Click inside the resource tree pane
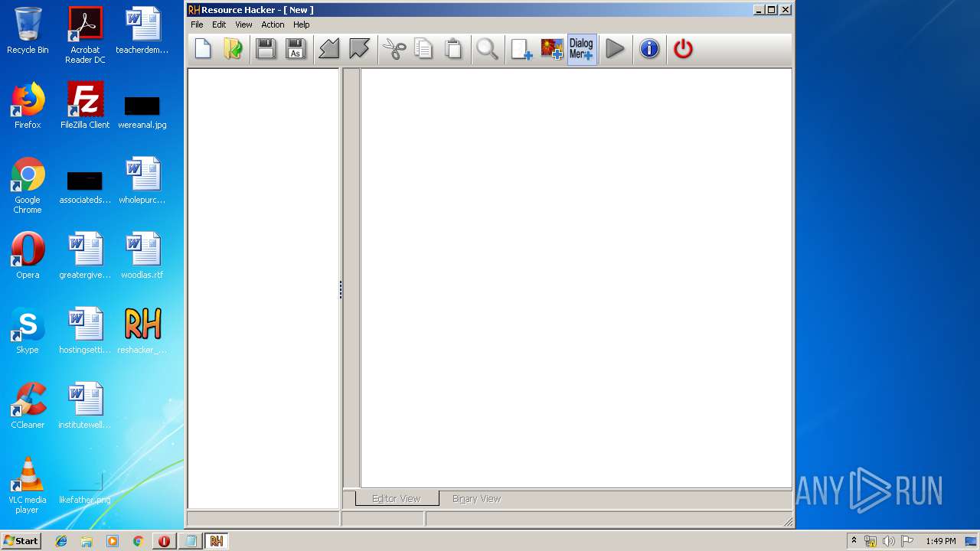The image size is (980, 551). tap(263, 288)
